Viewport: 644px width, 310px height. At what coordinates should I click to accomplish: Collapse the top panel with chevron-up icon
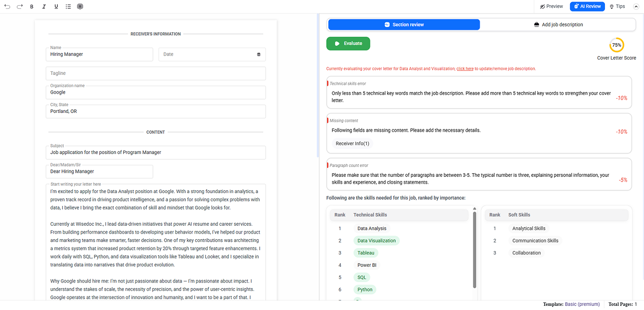pos(636,6)
